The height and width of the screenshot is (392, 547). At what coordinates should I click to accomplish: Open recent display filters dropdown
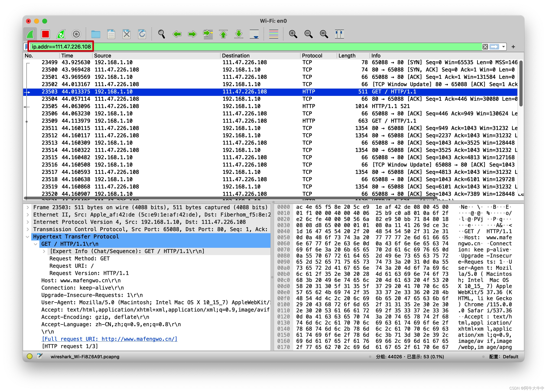504,47
